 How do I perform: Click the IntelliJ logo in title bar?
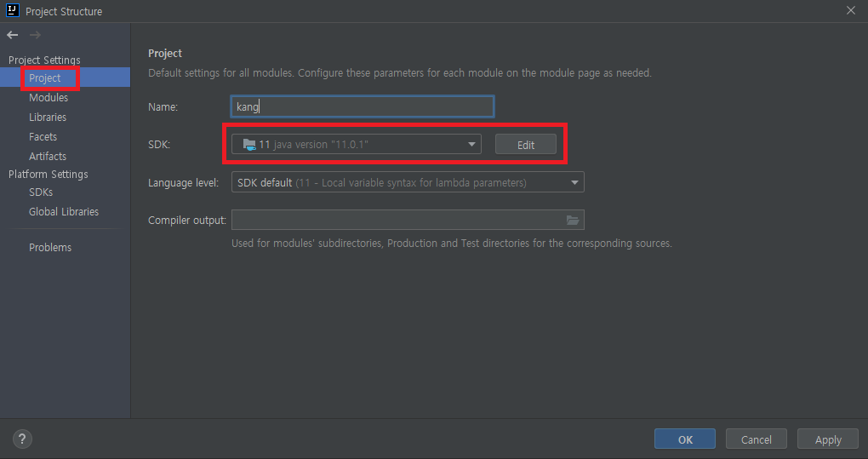(12, 10)
